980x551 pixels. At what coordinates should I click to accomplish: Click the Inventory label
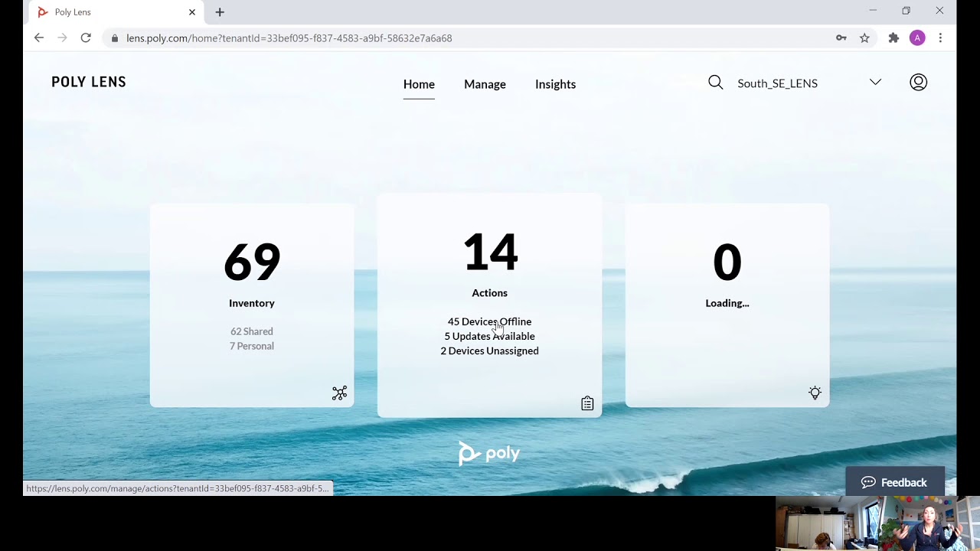pyautogui.click(x=252, y=303)
